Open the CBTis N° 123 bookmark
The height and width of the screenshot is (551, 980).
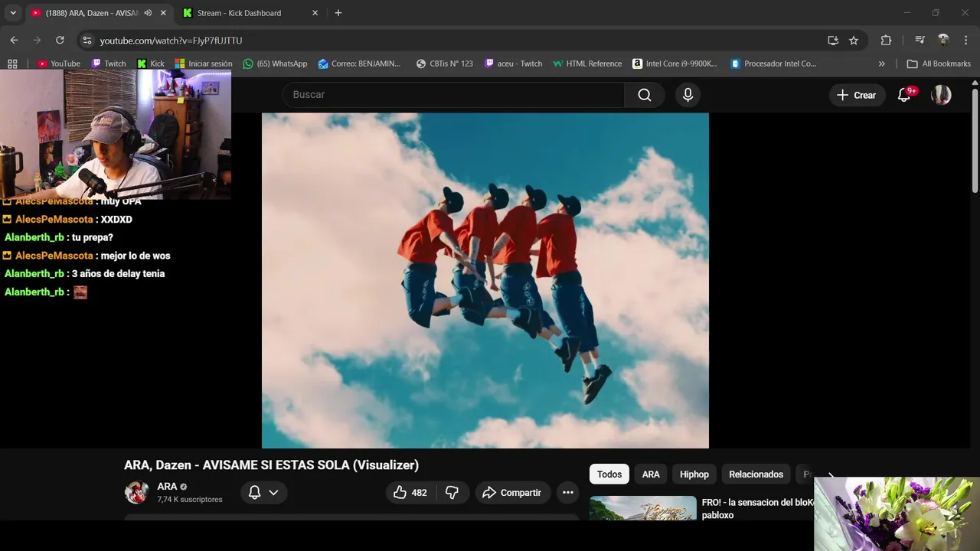coord(445,64)
